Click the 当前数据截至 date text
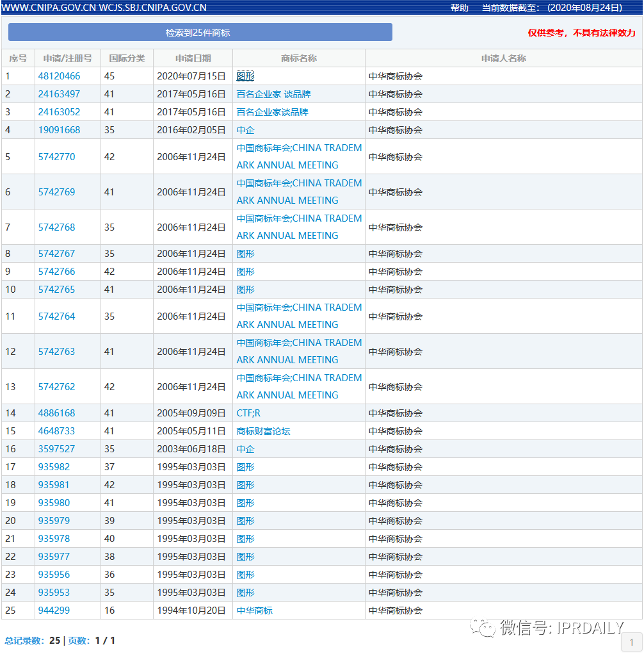 (x=552, y=8)
